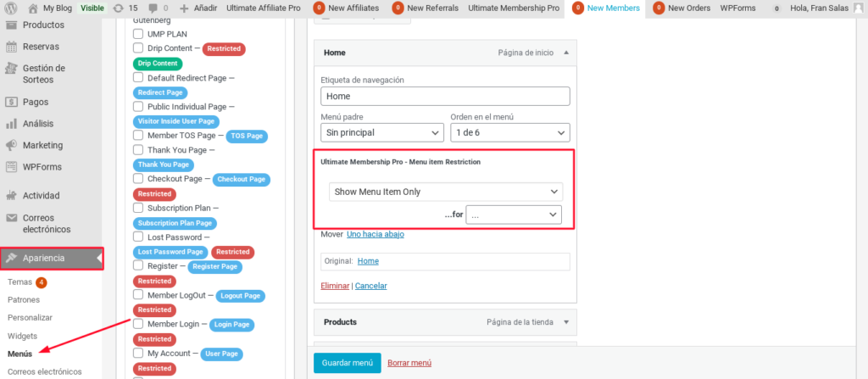Click the Visible status label
The height and width of the screenshot is (379, 868).
click(92, 8)
